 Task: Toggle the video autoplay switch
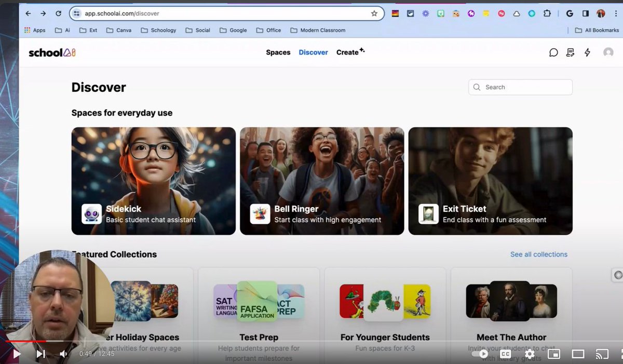click(480, 354)
